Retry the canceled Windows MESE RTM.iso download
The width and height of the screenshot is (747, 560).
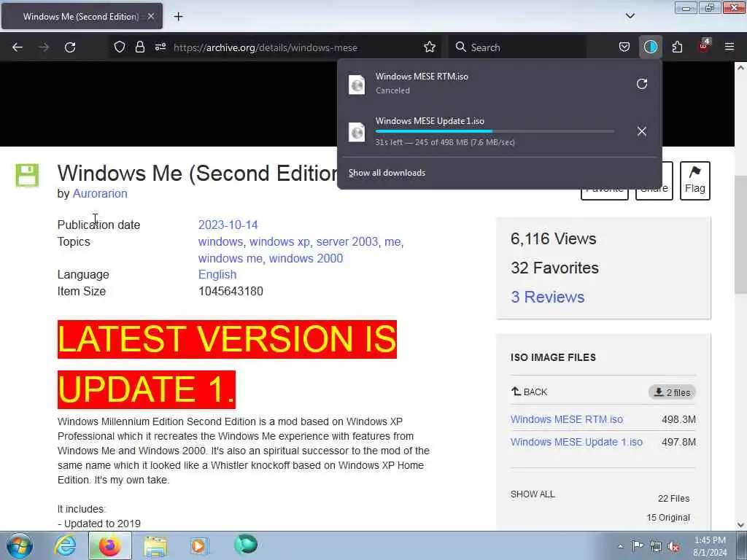(642, 84)
